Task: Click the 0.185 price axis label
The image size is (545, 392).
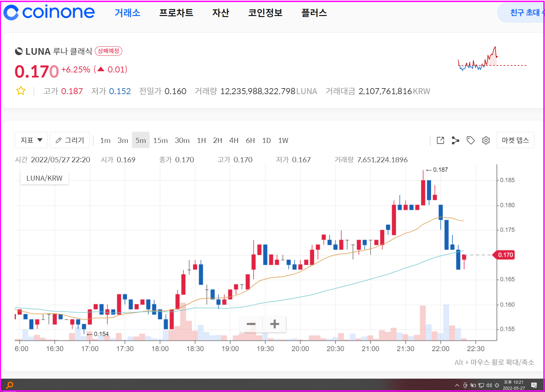Action: (507, 180)
